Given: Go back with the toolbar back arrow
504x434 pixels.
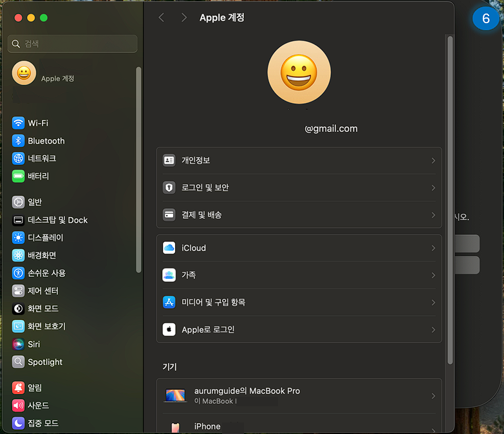Looking at the screenshot, I should pos(162,17).
